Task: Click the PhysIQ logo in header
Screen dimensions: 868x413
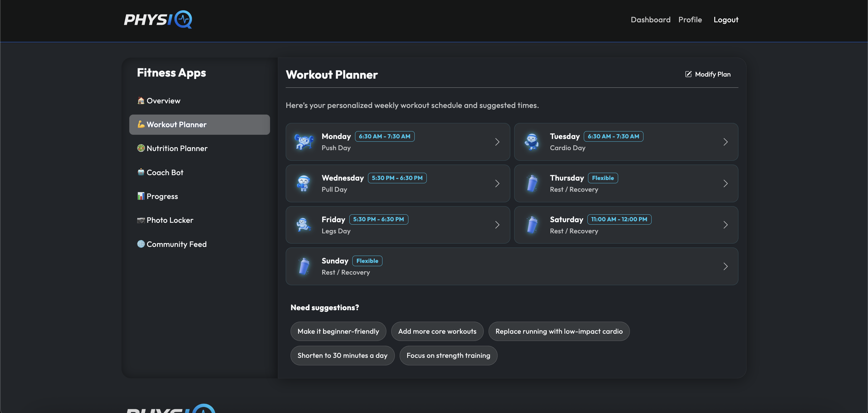Action: point(158,20)
